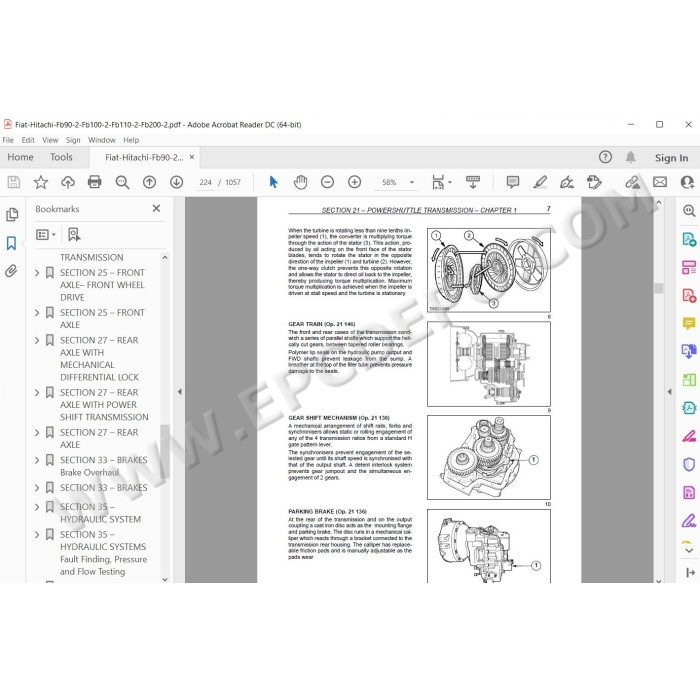Activate the Hand pan tool
Screen dimensions: 700x700
(300, 182)
